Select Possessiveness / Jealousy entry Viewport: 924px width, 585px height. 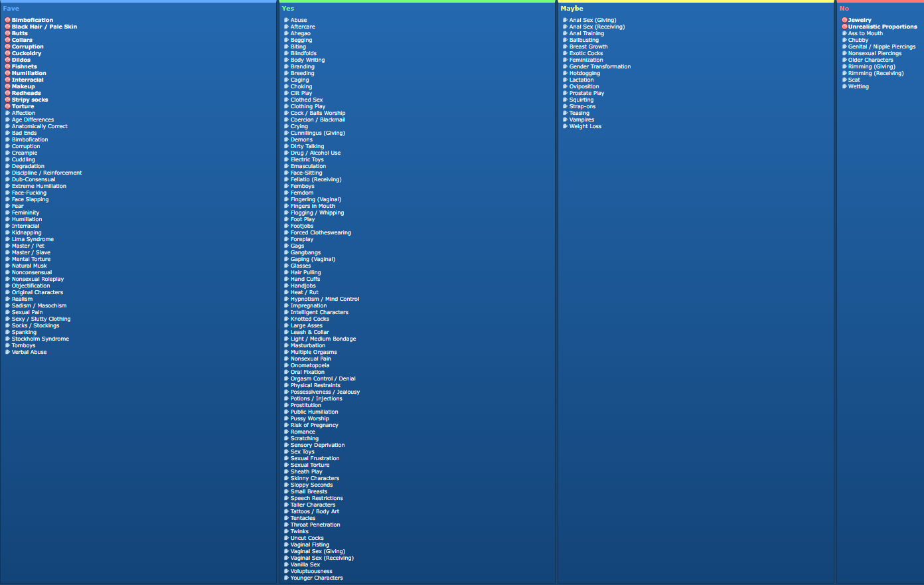click(325, 392)
